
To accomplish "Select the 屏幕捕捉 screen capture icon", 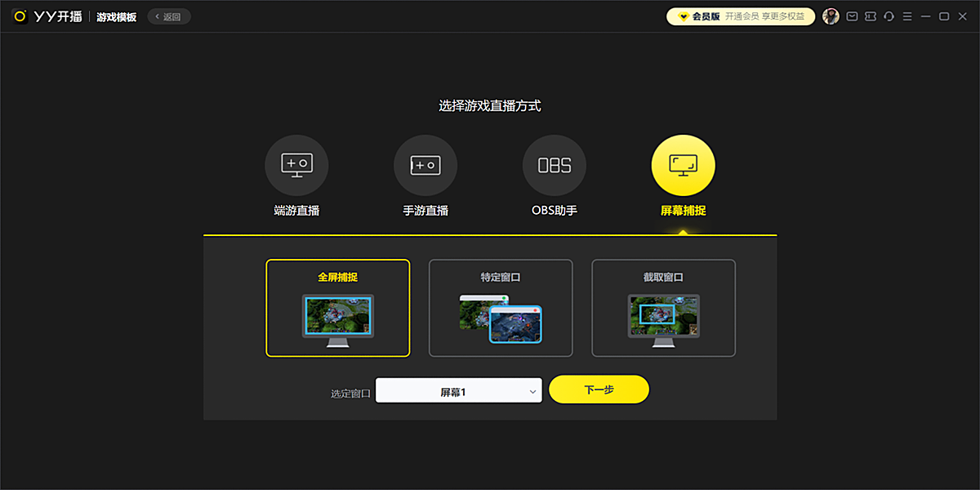I will point(683,167).
